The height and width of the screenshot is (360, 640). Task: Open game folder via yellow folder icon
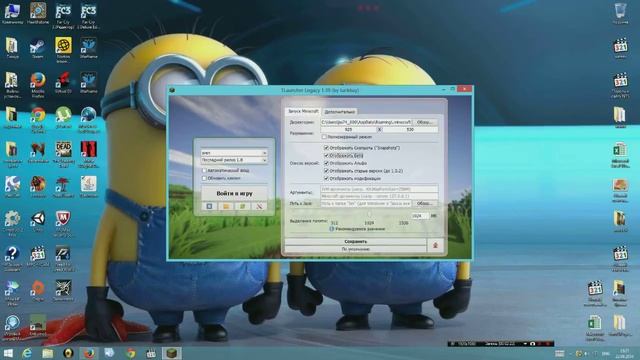226,206
